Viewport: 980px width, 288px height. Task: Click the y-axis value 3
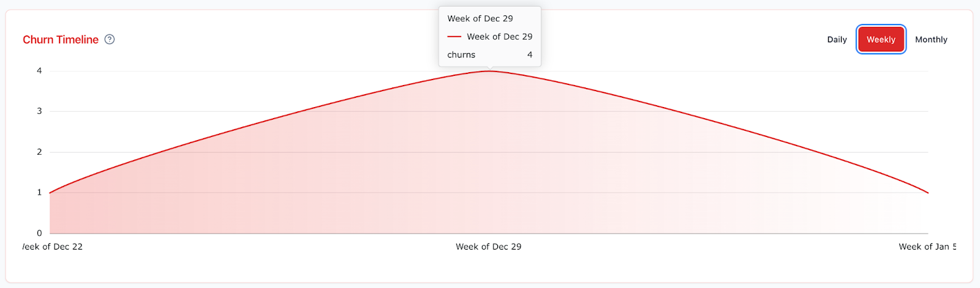pos(39,111)
